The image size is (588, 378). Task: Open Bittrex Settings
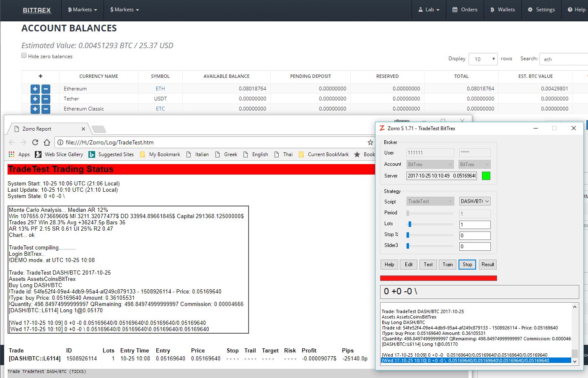click(541, 10)
